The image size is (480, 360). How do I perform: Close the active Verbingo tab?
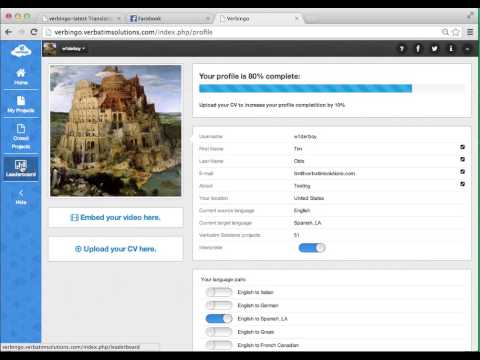click(297, 18)
